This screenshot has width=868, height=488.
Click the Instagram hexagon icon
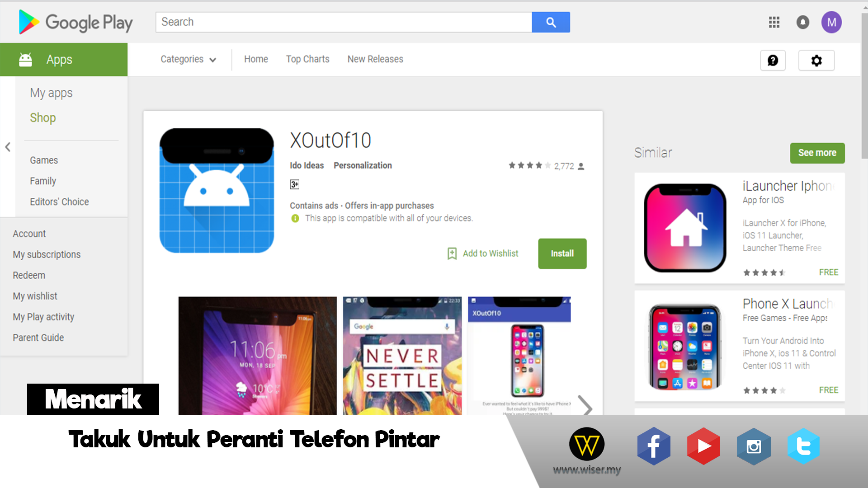pos(754,446)
